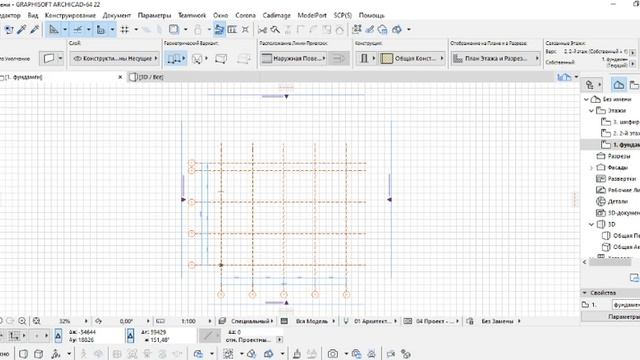Click the trapezoid wall geometry icon
Image resolution: width=640 pixels, height=360 pixels.
coord(221,59)
